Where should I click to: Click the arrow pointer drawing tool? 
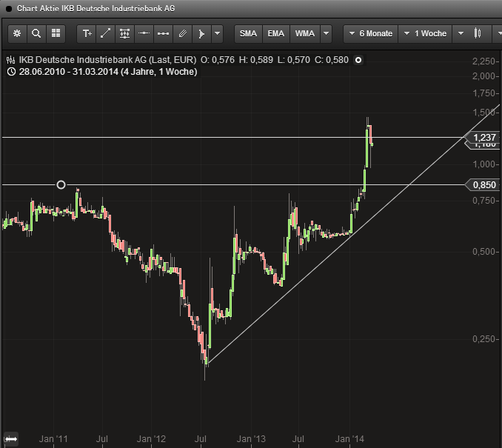201,33
